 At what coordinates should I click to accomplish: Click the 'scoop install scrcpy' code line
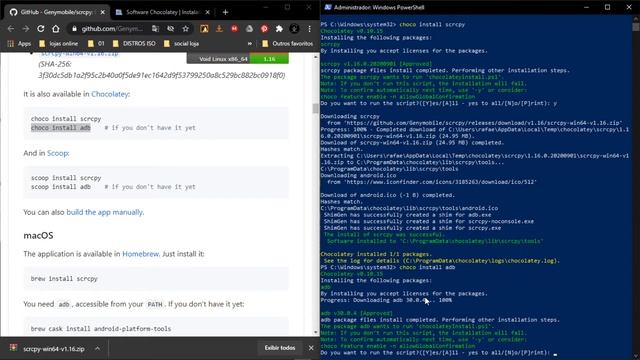66,178
